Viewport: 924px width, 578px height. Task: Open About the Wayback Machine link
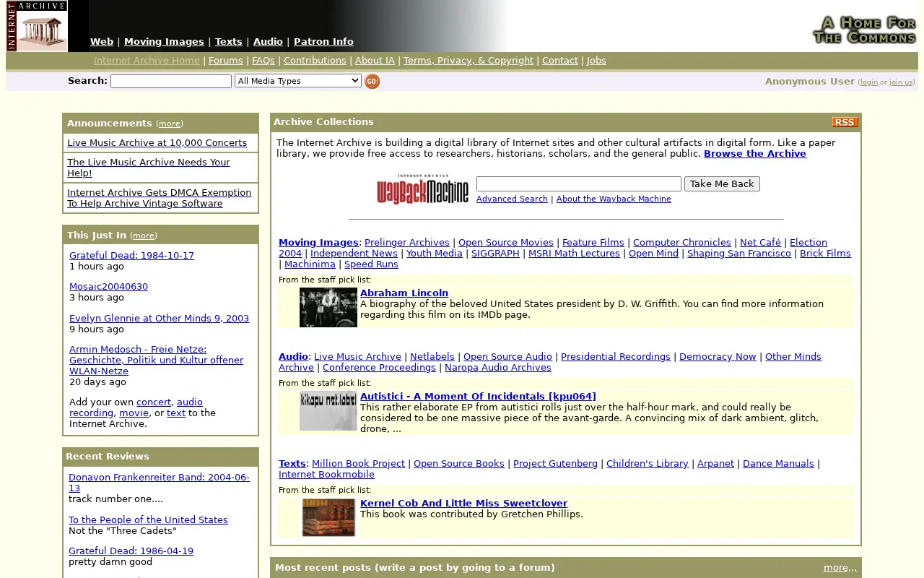(614, 199)
